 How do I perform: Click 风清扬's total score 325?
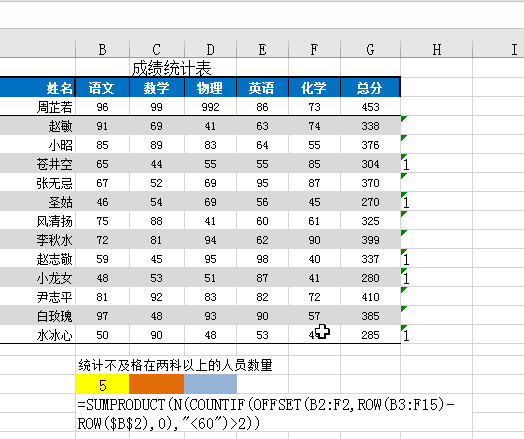click(x=370, y=221)
